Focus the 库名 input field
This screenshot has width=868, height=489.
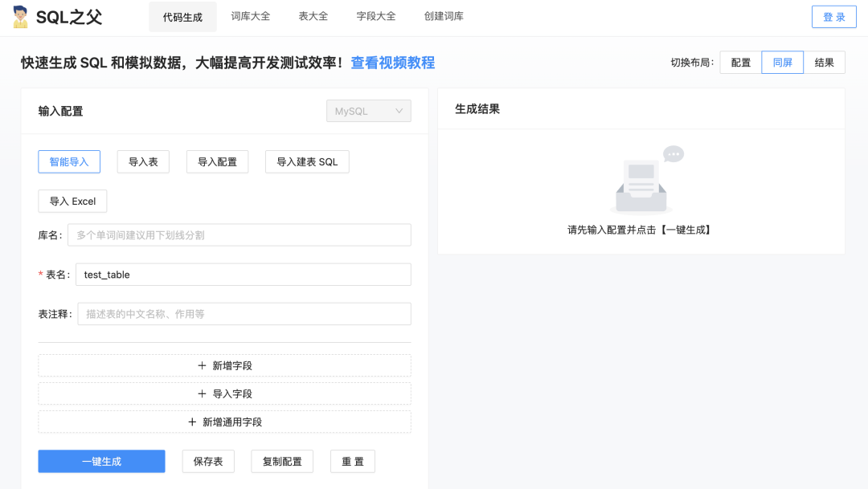(x=239, y=235)
